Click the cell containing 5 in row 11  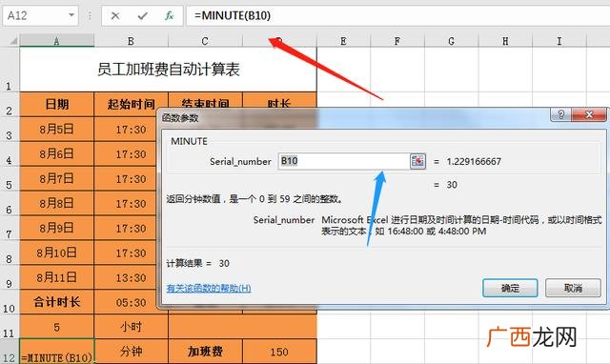pos(57,327)
